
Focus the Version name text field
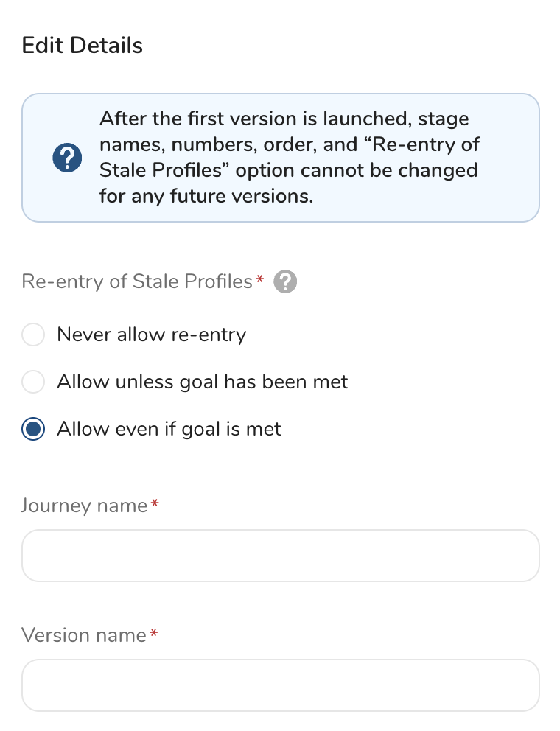coord(280,685)
